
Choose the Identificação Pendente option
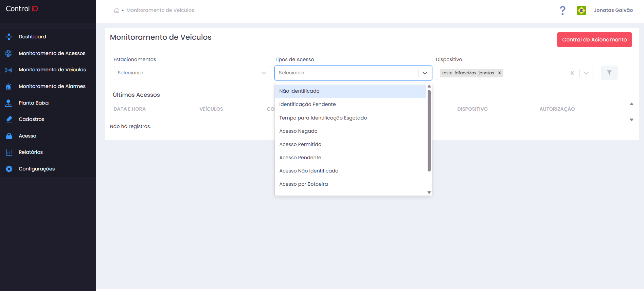tap(351, 104)
